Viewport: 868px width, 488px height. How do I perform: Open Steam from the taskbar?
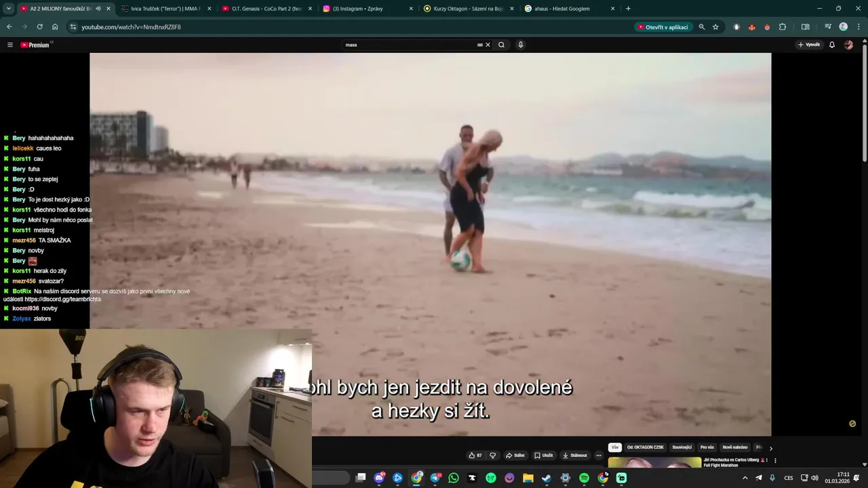[547, 478]
